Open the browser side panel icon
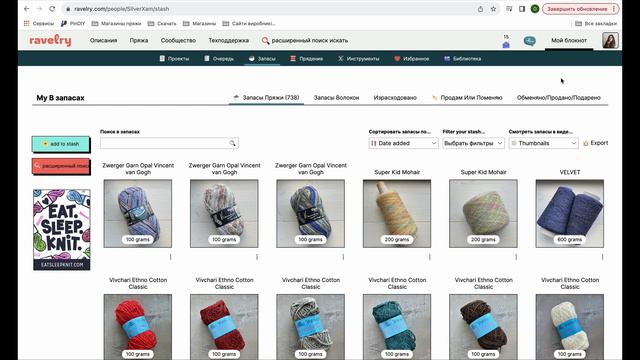 point(522,9)
